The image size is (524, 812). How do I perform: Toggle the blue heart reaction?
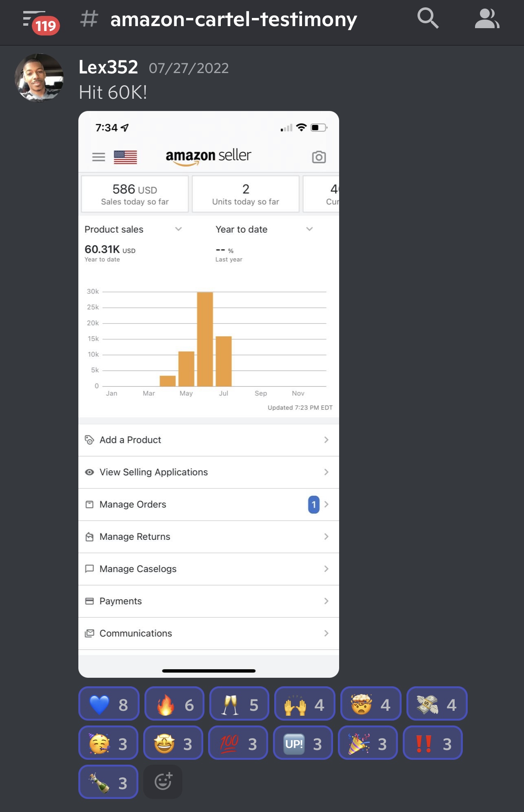pos(109,703)
